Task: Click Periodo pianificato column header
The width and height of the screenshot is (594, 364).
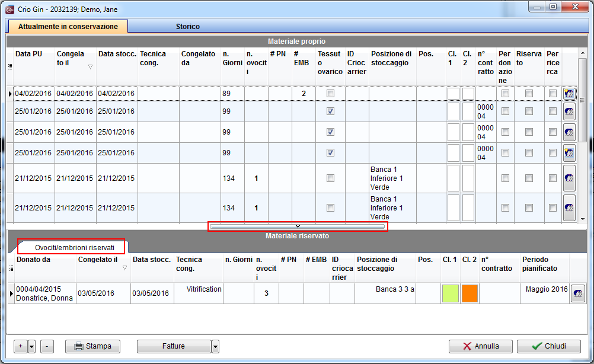Action: click(545, 268)
